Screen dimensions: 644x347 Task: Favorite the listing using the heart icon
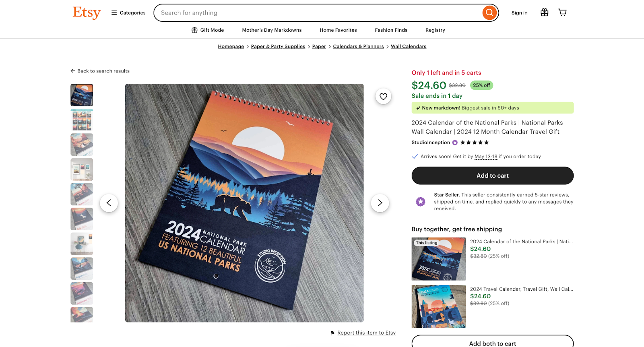[x=383, y=96]
